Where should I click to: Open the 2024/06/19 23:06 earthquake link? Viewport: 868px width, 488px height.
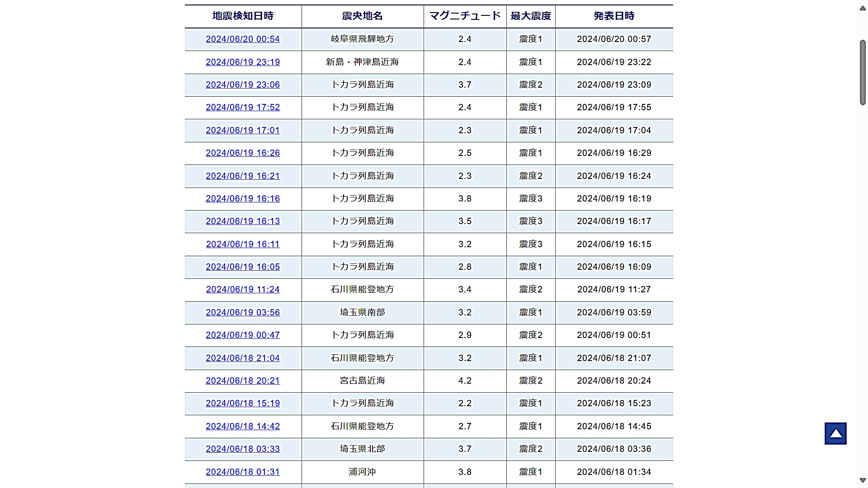(x=243, y=85)
